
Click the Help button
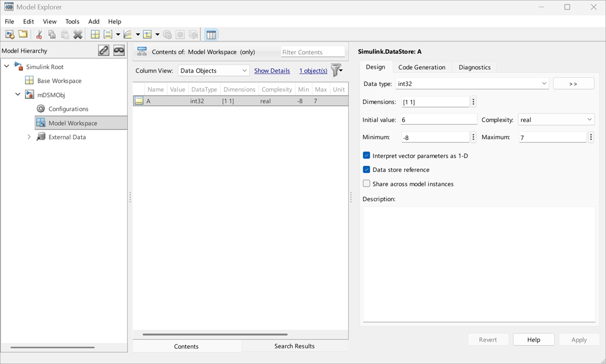pyautogui.click(x=534, y=339)
